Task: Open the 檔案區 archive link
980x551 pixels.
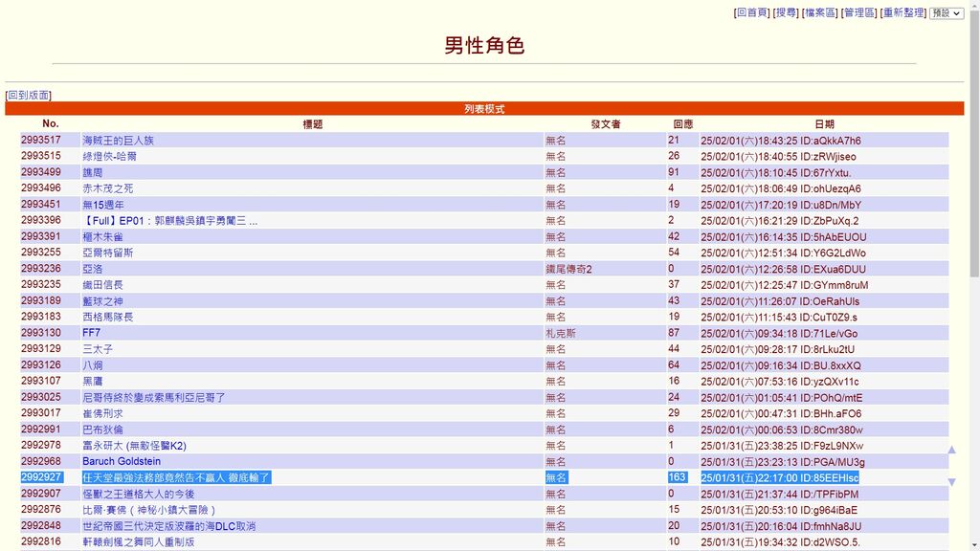Action: tap(820, 13)
